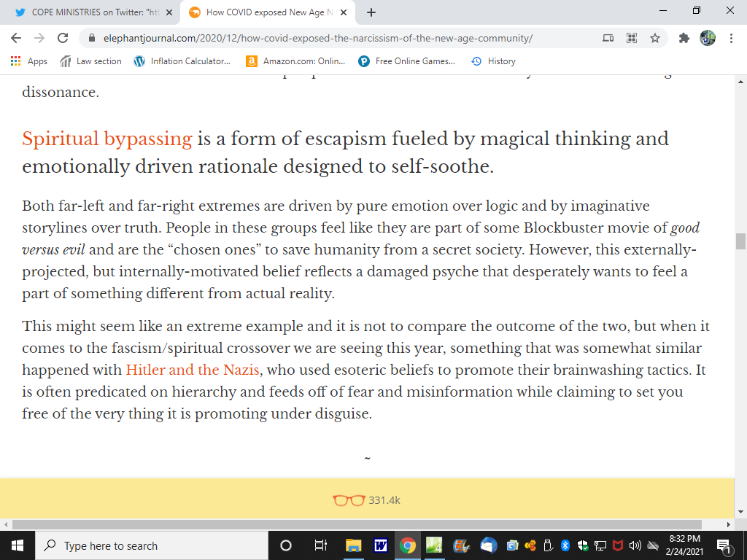Open the green number 4 app on taskbar
This screenshot has width=747, height=560.
pos(434,545)
